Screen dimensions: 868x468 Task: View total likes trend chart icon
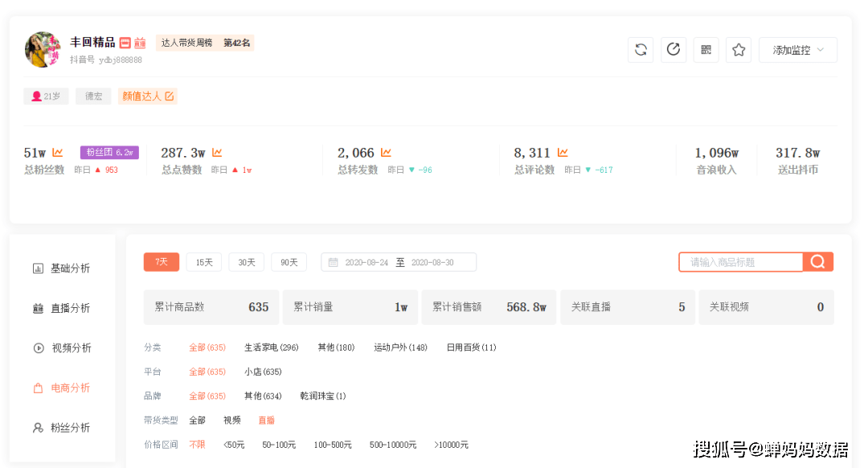(217, 152)
